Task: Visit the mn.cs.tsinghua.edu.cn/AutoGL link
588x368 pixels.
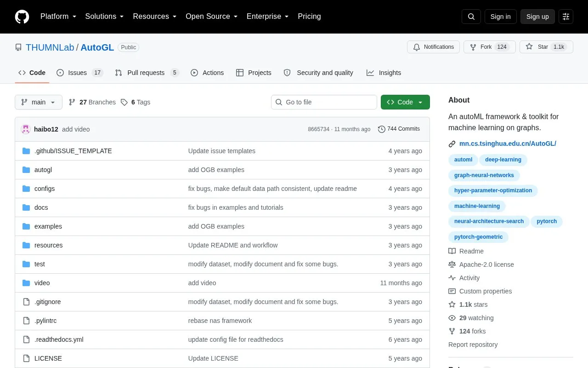Action: tap(508, 144)
